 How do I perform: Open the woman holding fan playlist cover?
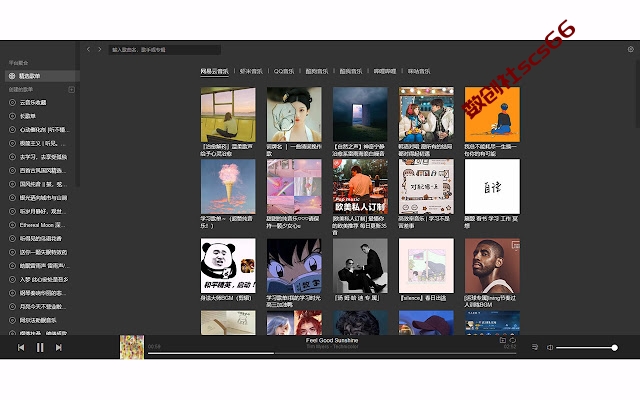coord(294,114)
